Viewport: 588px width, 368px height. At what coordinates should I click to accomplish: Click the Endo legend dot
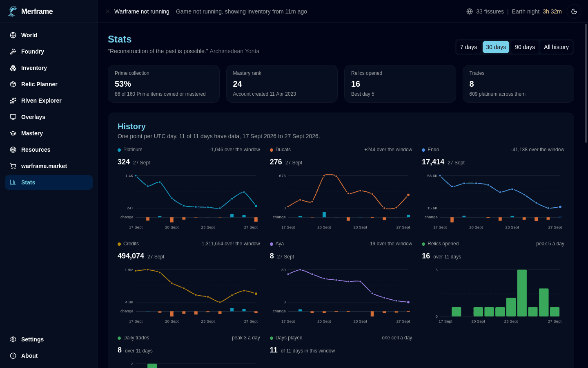pos(423,150)
